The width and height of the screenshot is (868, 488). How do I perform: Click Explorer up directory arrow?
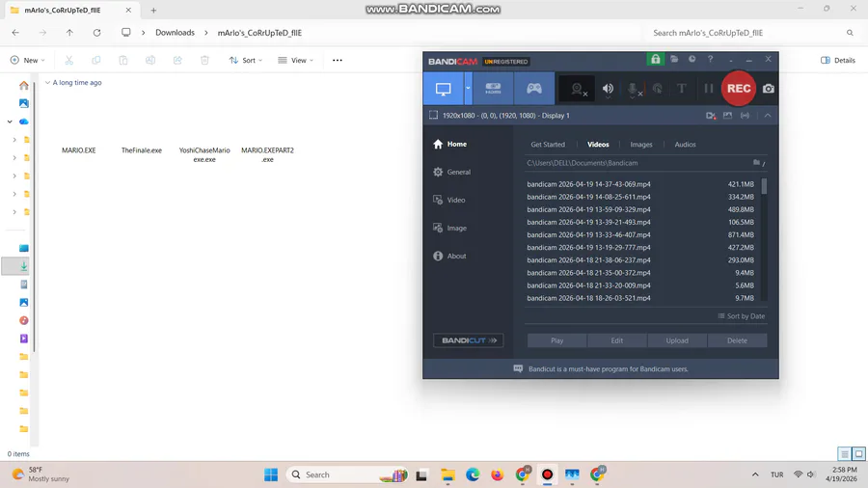[69, 33]
